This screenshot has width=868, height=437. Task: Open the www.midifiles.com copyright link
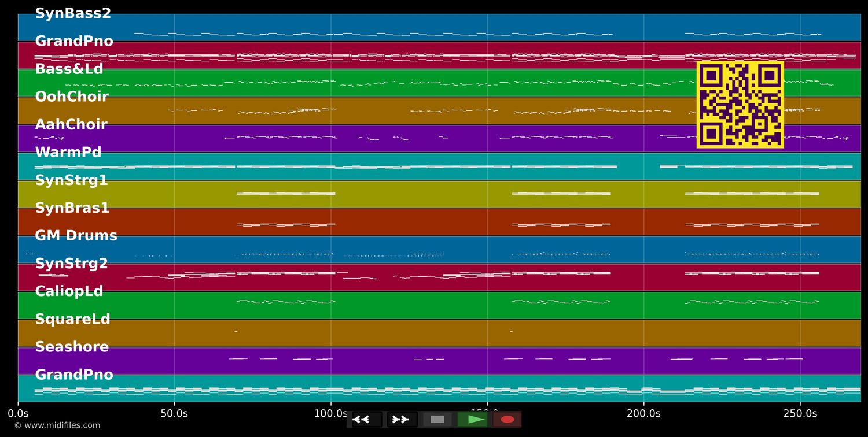pos(57,425)
